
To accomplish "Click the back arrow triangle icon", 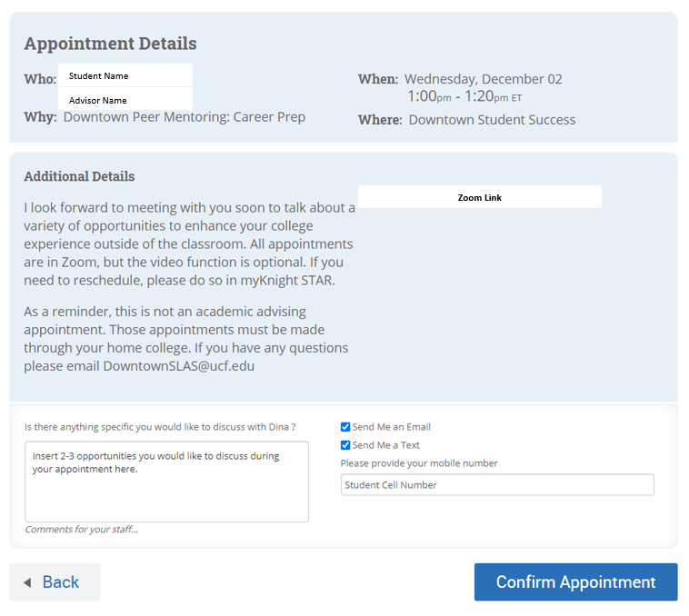I will tap(27, 582).
